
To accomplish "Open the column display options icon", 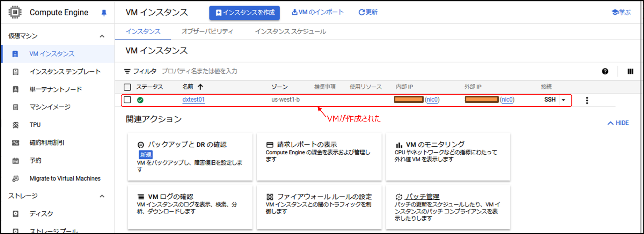I will coord(630,71).
